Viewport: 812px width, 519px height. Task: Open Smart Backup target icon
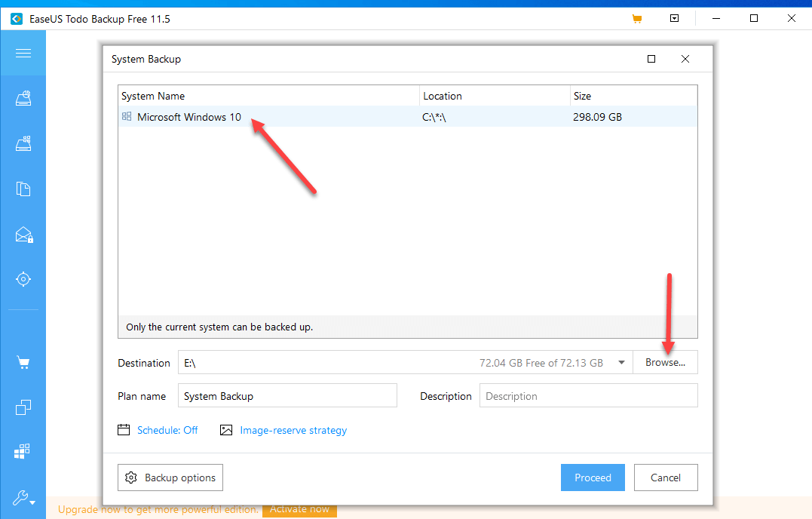click(x=23, y=279)
